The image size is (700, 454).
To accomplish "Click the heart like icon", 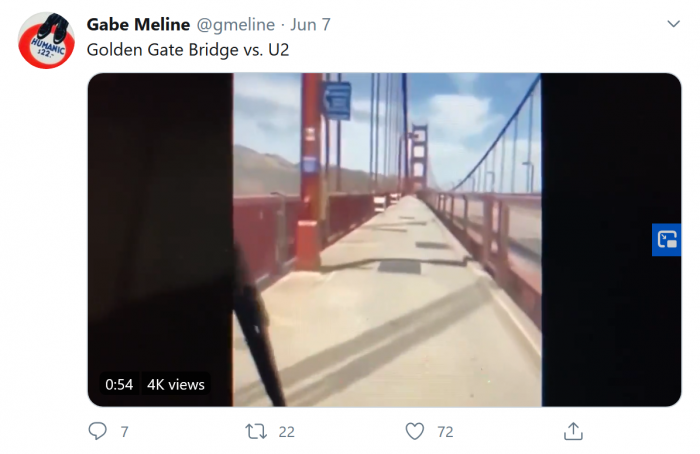I will click(415, 431).
